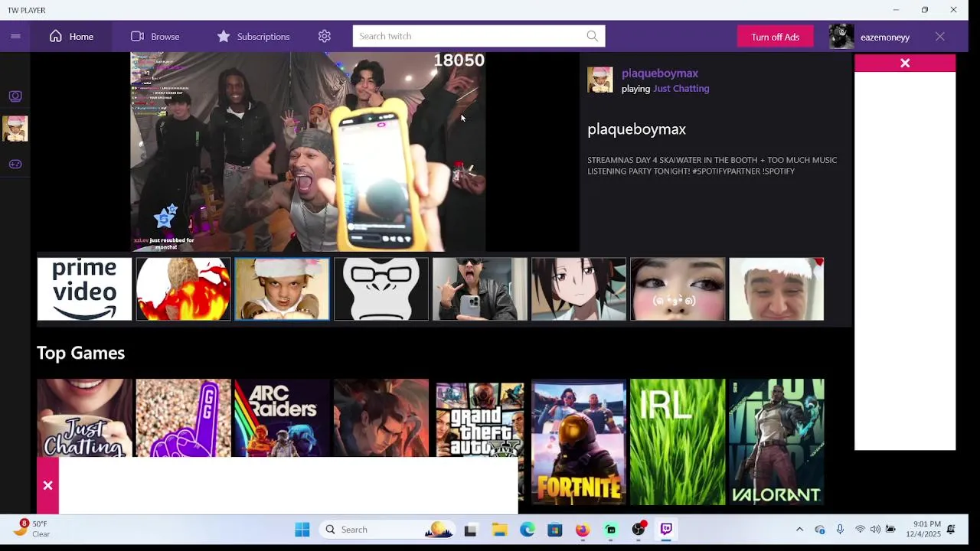Screen dimensions: 980x551
Task: Select the anime character channel thumbnail
Action: (x=578, y=289)
